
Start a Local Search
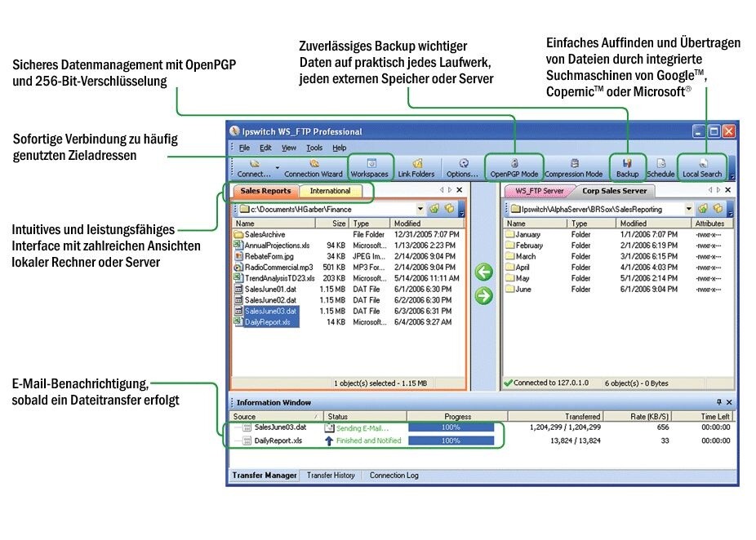702,168
